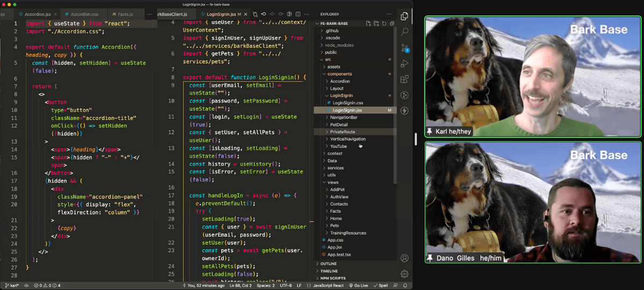
Task: Close the LoginSignin.jsx editor tab
Action: [245, 13]
